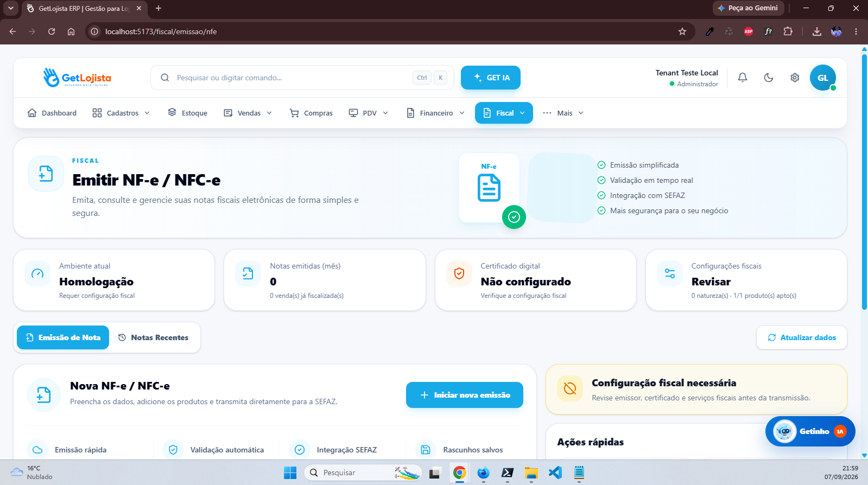Viewport: 868px width, 485px height.
Task: Open the Getinho AI assistant bubble
Action: click(810, 431)
